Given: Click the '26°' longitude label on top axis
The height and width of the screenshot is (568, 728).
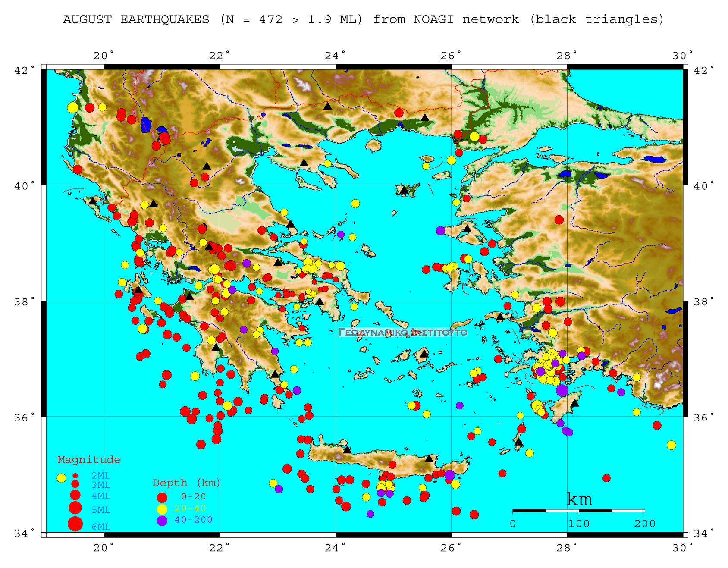Looking at the screenshot, I should 451,56.
